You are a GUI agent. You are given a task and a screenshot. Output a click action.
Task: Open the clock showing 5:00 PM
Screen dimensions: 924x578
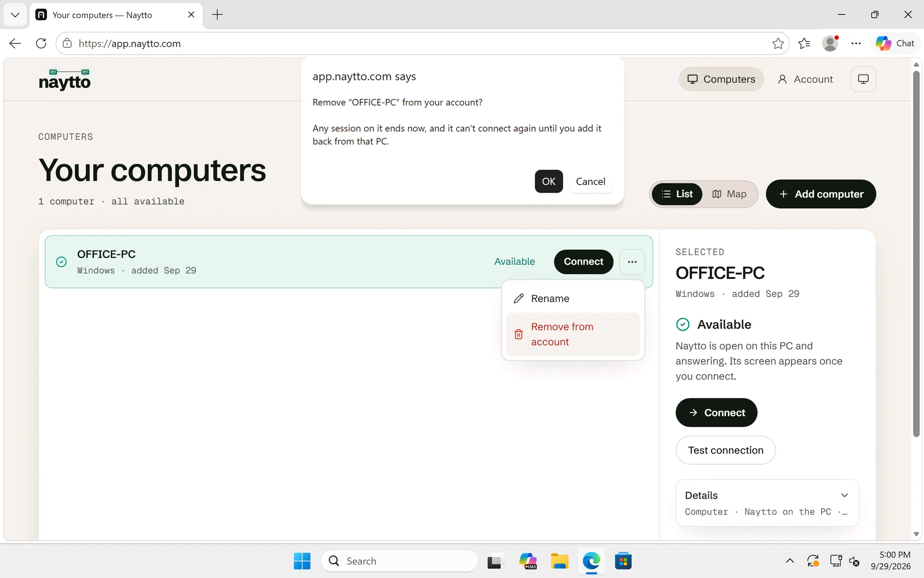(x=890, y=560)
